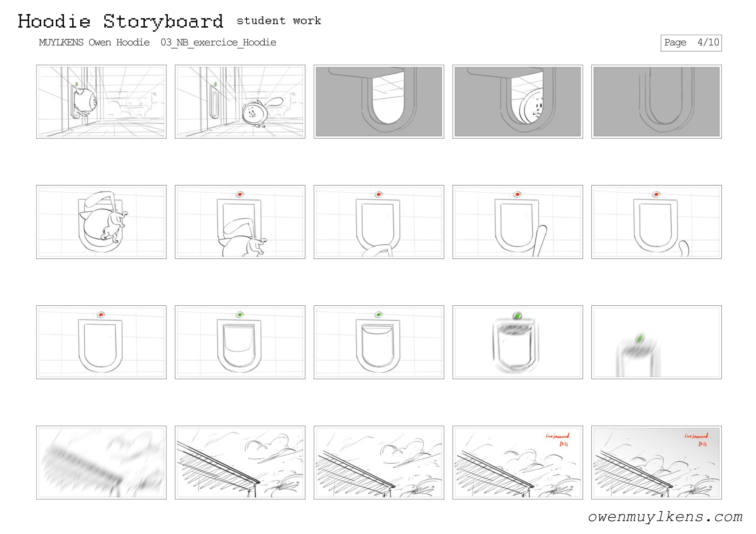Select heavily blurred flap panel tilting away
The image size is (756, 534).
656,342
